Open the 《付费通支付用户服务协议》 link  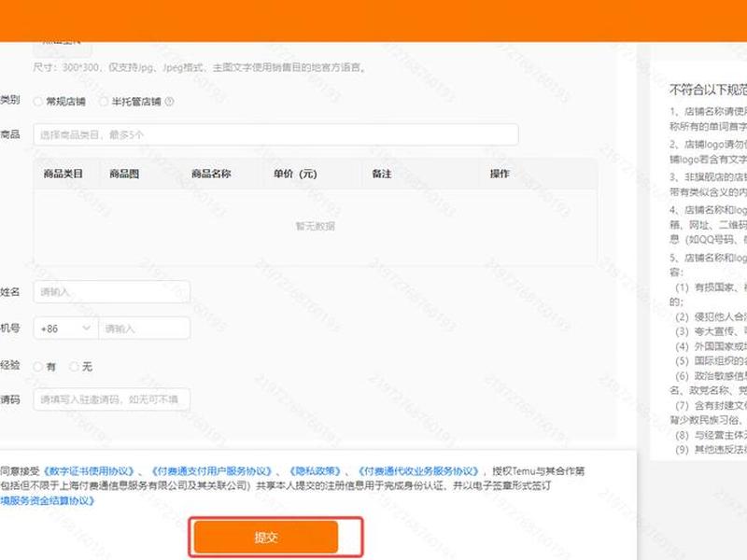212,471
